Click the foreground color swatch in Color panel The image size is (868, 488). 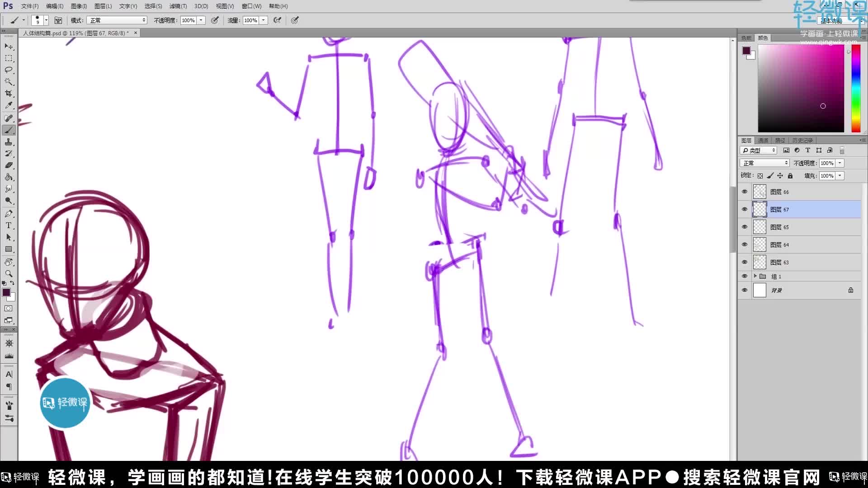(746, 51)
